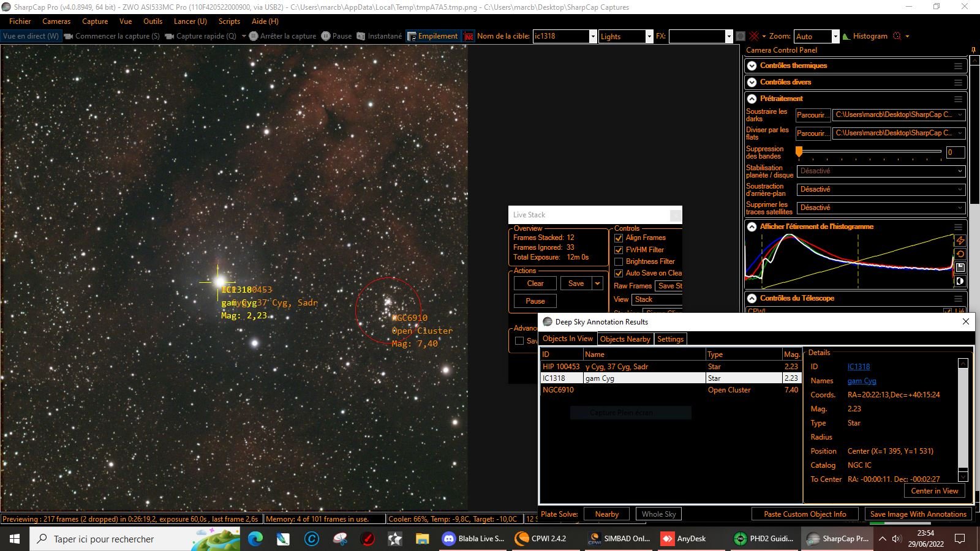Image resolution: width=980 pixels, height=551 pixels.
Task: Collapse the Prétraitement section
Action: click(x=752, y=99)
